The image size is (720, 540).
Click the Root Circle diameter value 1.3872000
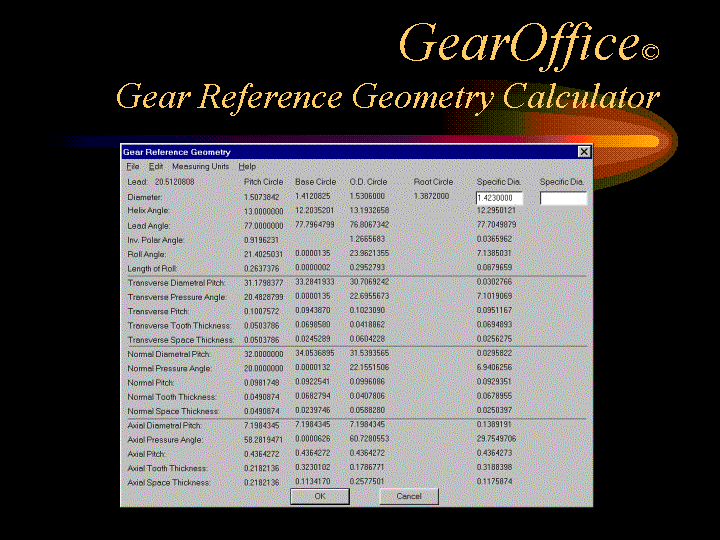(x=433, y=198)
